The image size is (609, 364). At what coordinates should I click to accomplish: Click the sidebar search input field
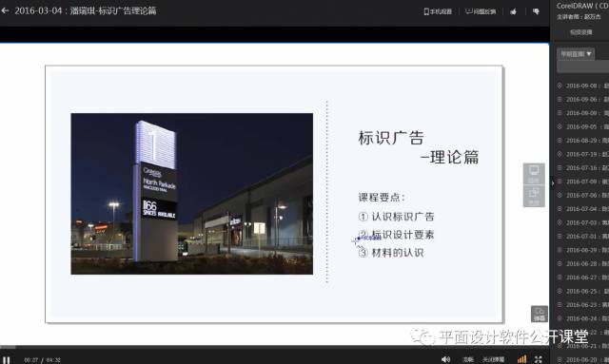[x=583, y=67]
